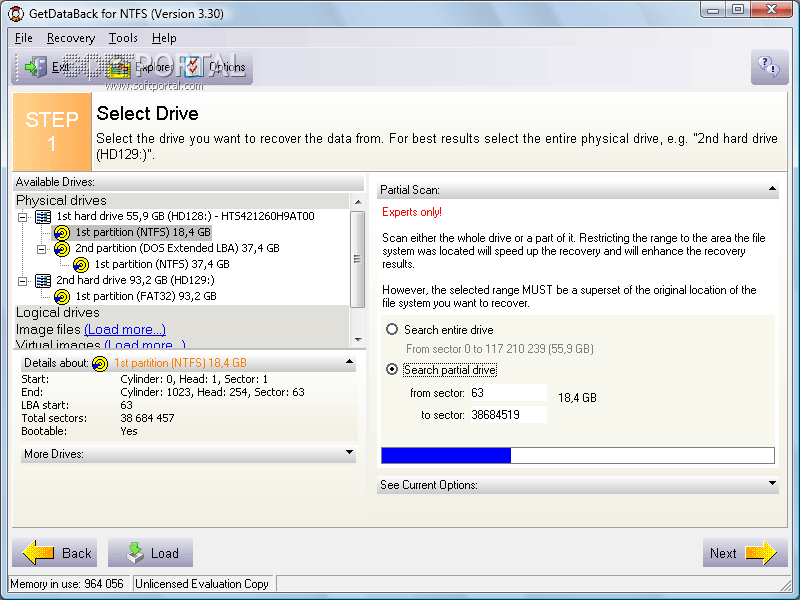Click the DOS Extended LBA partition icon
Screen dimensions: 800x600
[x=62, y=248]
